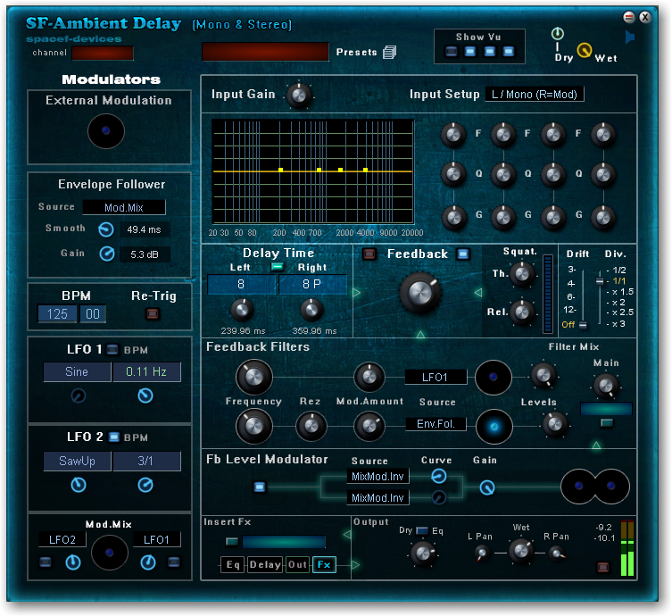Click the upper Frequency filter knob
The image size is (672, 616).
[254, 378]
